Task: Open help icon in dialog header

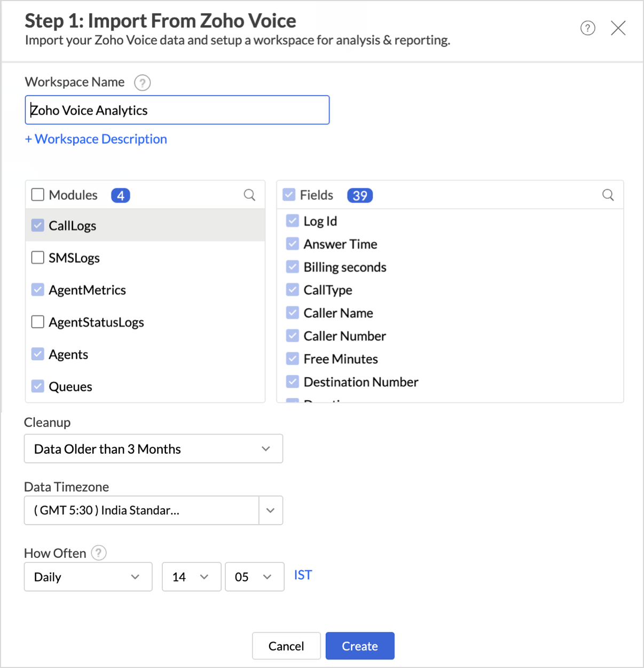Action: coord(587,28)
